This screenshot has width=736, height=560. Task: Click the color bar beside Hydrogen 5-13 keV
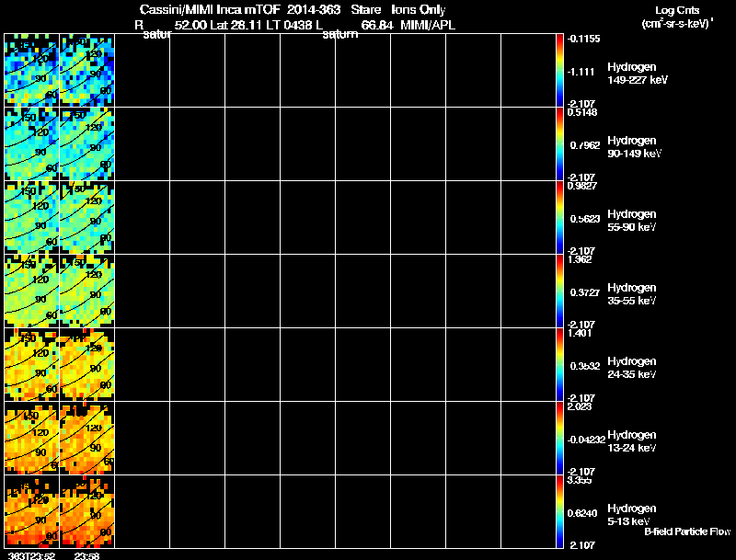click(559, 512)
